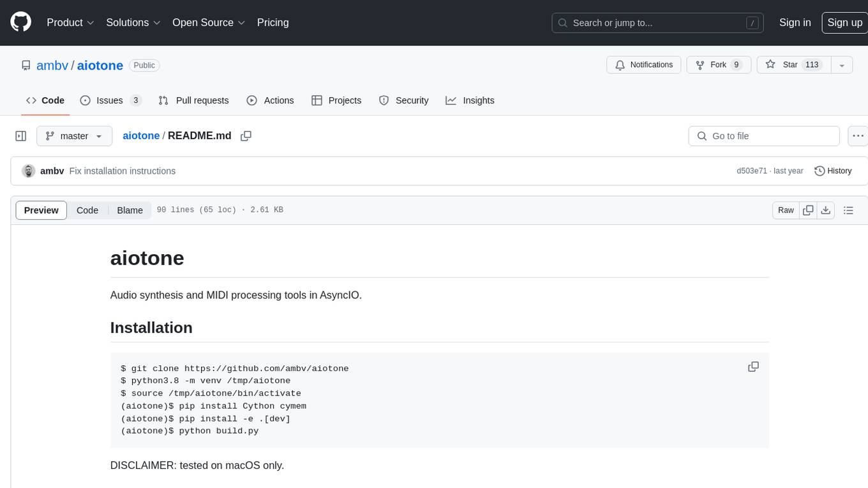Open the GitHub home logo
Image resolution: width=868 pixels, height=488 pixels.
pos(20,22)
